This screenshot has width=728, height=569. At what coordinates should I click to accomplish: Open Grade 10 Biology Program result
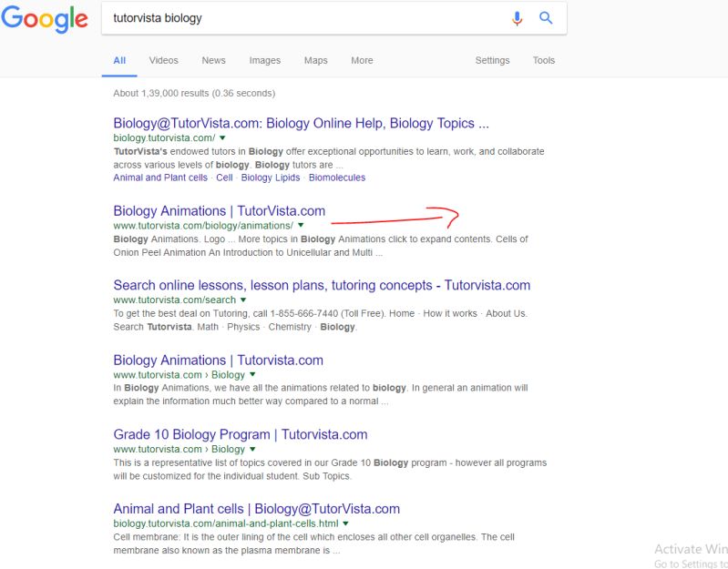click(x=240, y=434)
